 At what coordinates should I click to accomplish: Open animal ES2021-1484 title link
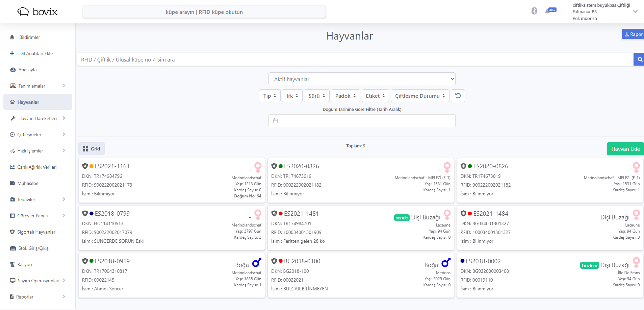pyautogui.click(x=491, y=213)
